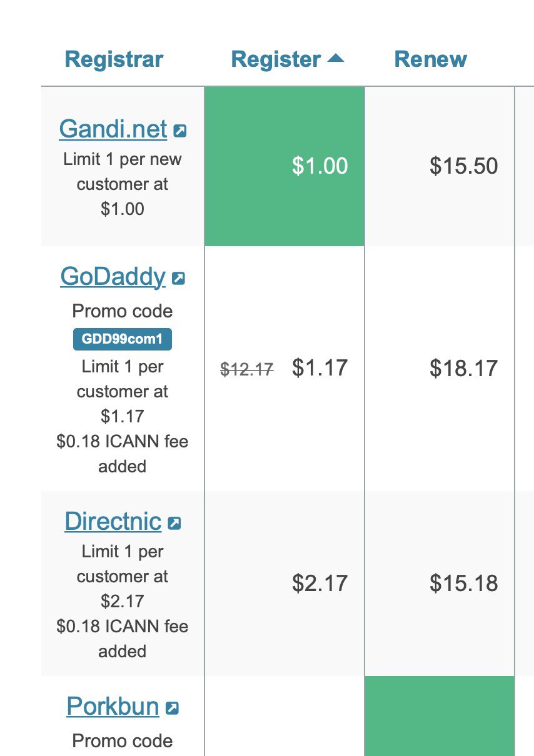Copy the GDD99com1 promo code badge

tap(123, 340)
